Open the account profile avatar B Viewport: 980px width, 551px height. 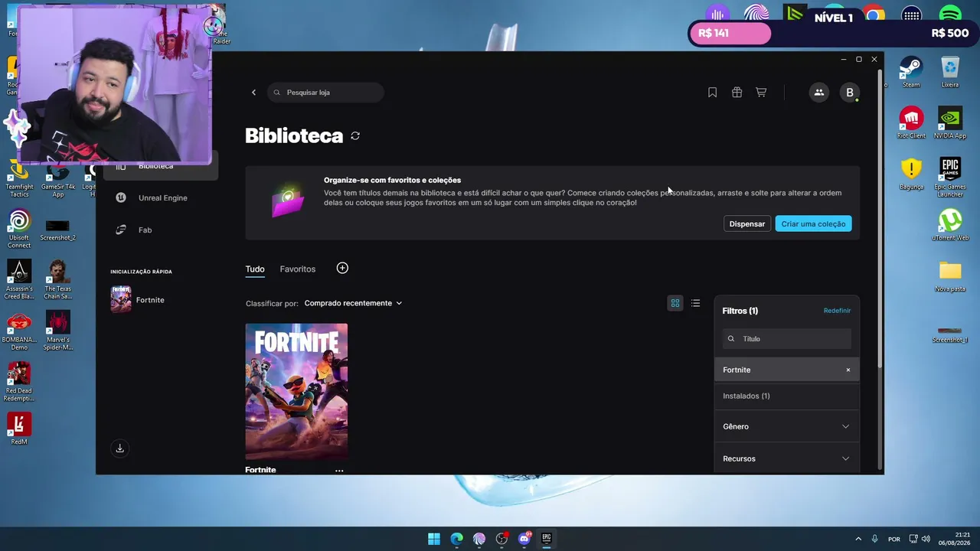point(850,93)
